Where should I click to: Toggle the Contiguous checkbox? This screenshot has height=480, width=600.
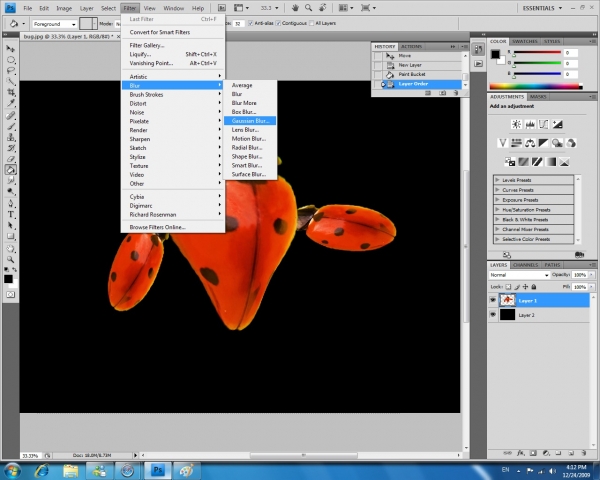click(279, 23)
